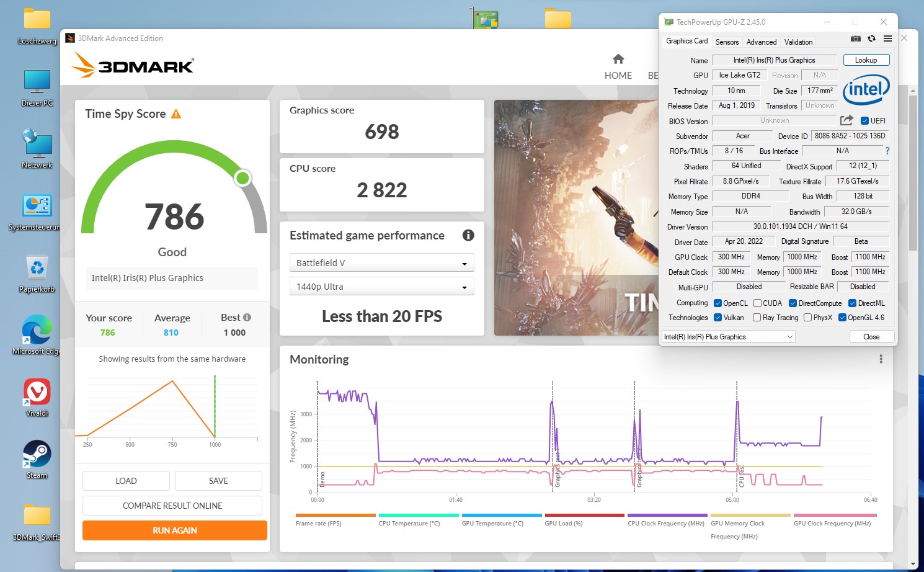
Task: Toggle DirectML checkbox
Action: (852, 303)
